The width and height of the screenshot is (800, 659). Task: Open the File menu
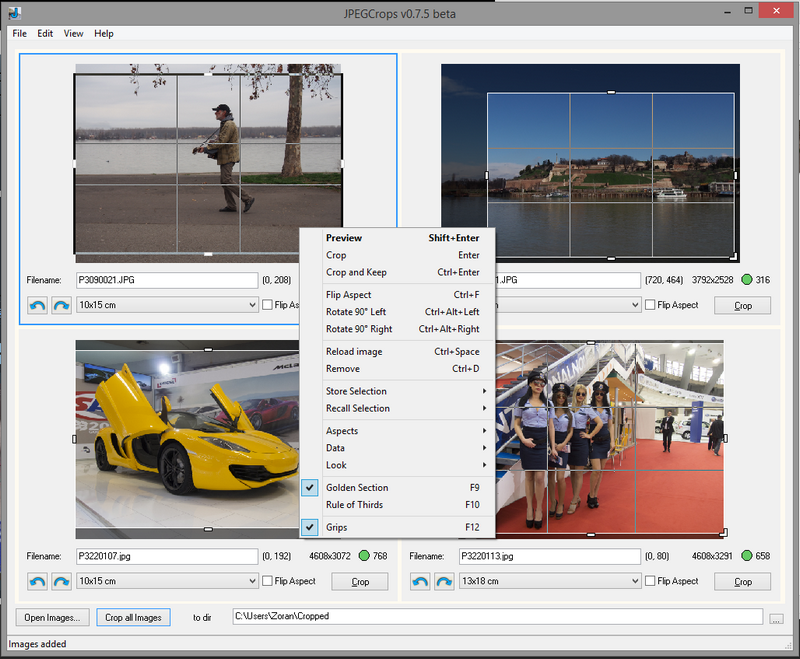(x=19, y=34)
